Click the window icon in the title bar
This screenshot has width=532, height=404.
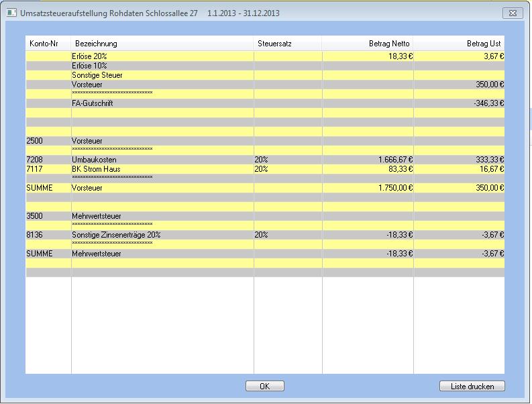coord(11,13)
